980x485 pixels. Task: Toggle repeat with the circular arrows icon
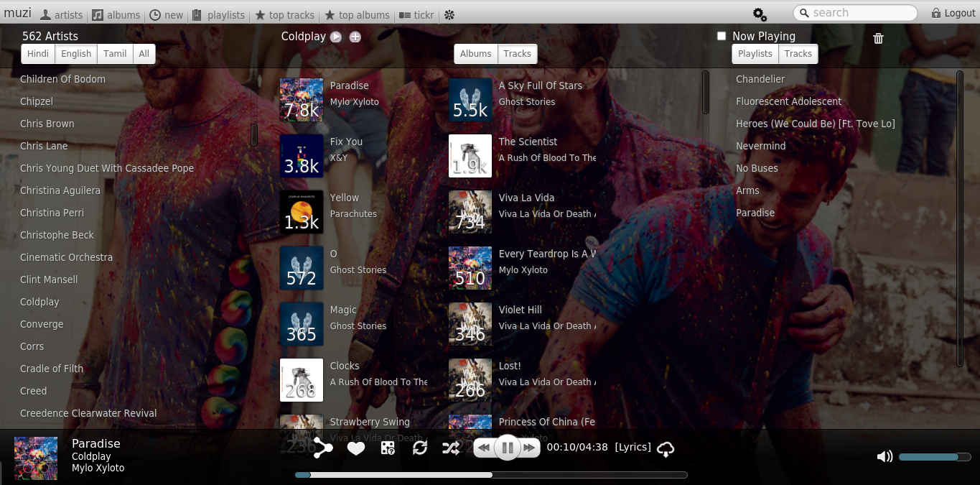(420, 448)
